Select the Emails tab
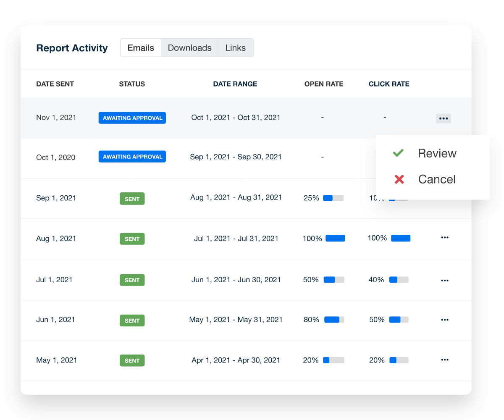Image resolution: width=504 pixels, height=420 pixels. (x=141, y=47)
